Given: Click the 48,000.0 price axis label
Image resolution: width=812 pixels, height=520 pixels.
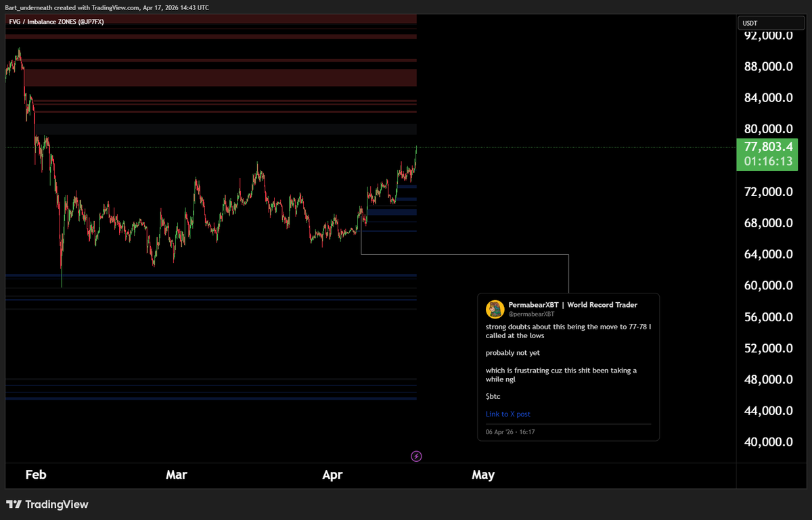Looking at the screenshot, I should point(768,379).
